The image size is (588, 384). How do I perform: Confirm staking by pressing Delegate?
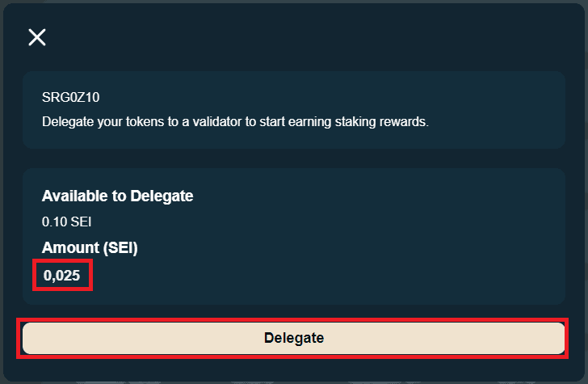tap(293, 338)
